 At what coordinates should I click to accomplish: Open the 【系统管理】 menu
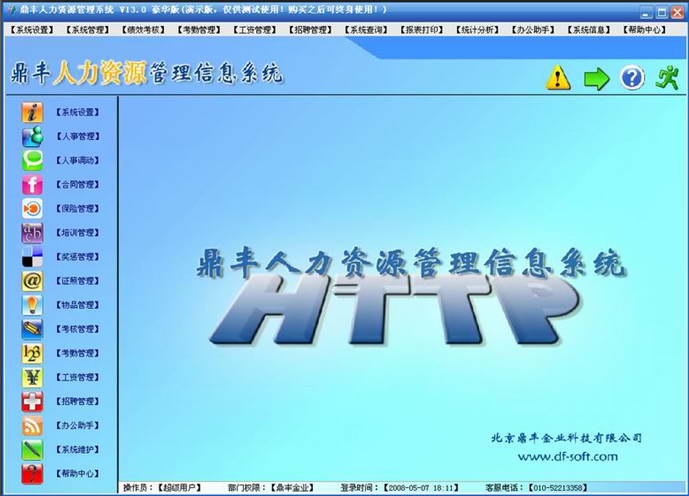tap(87, 30)
